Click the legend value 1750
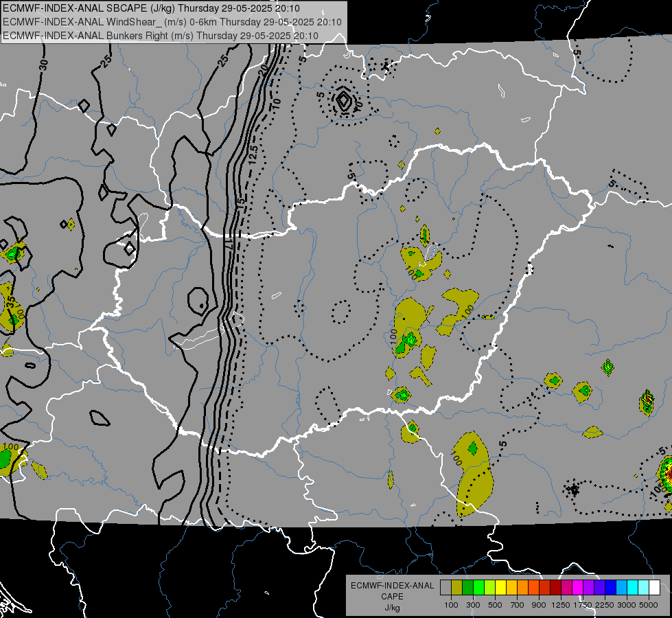The height and width of the screenshot is (618, 672). (583, 605)
